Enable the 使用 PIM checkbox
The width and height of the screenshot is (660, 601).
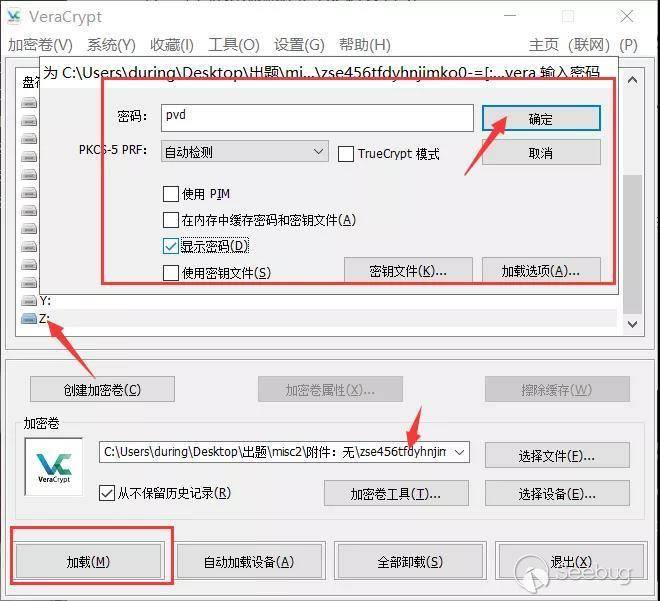click(x=170, y=194)
